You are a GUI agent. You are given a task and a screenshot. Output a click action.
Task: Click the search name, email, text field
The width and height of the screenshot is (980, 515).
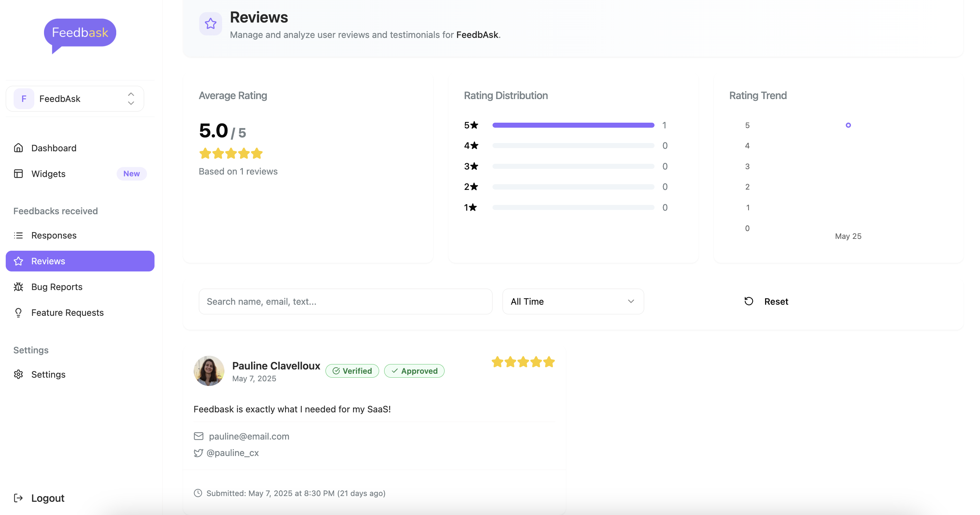coord(346,301)
